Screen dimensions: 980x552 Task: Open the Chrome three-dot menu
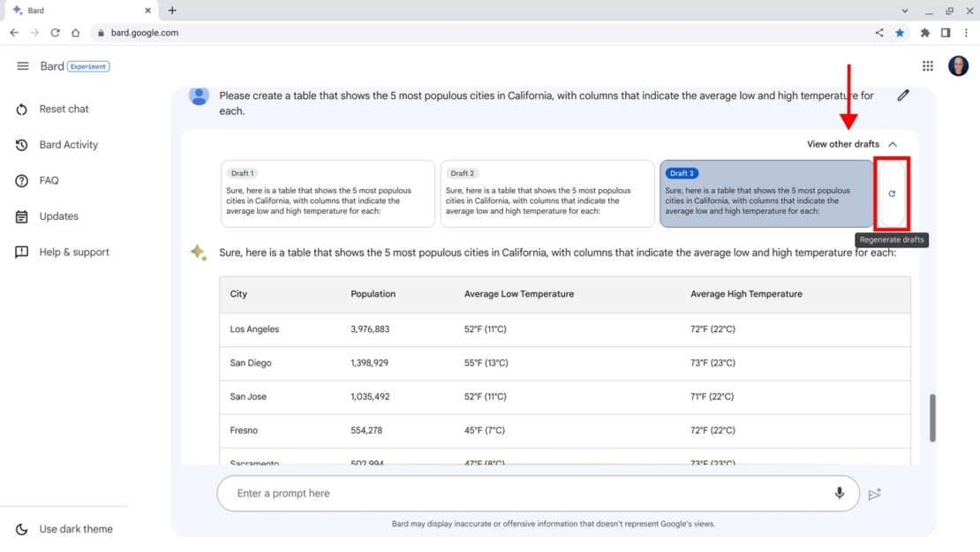coord(967,32)
